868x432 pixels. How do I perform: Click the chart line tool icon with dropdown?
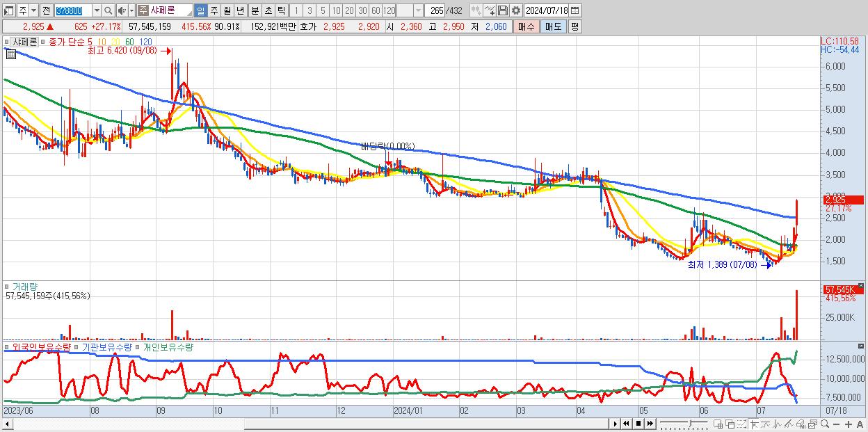[490, 10]
